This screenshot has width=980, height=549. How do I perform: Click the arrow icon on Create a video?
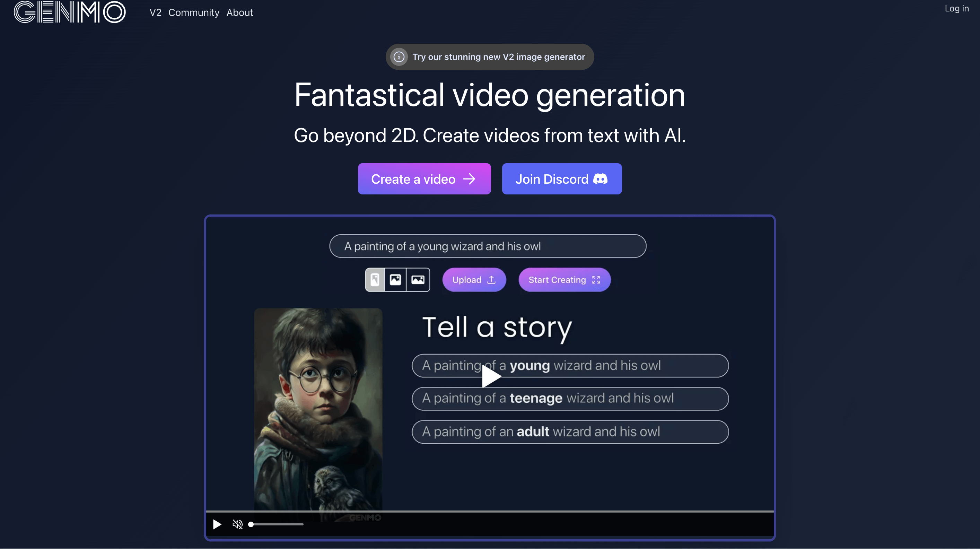469,179
